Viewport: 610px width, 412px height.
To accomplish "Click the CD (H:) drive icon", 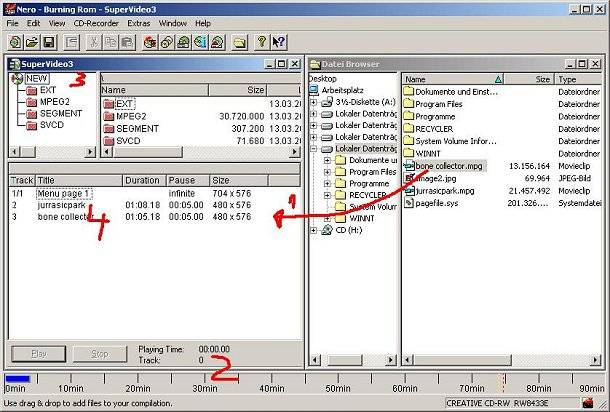I will 327,230.
